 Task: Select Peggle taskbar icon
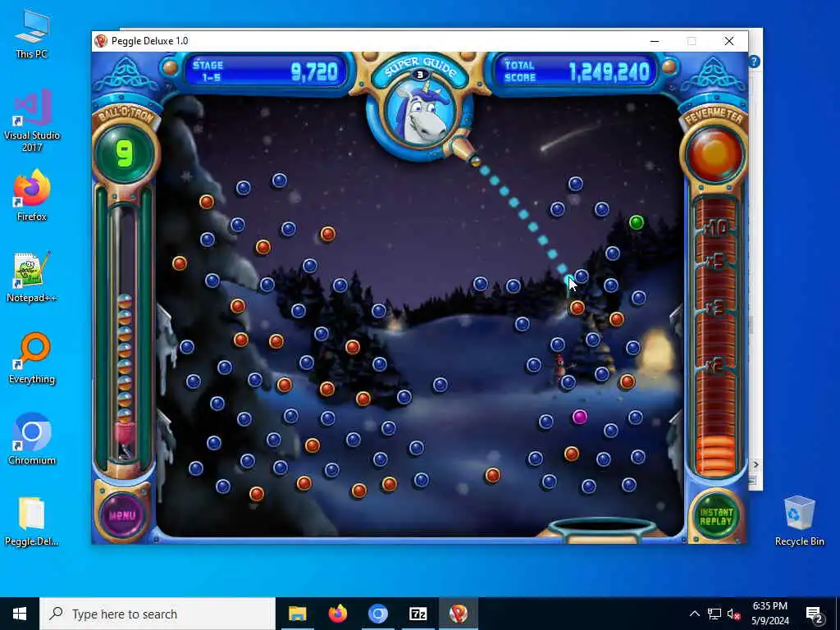pyautogui.click(x=458, y=614)
